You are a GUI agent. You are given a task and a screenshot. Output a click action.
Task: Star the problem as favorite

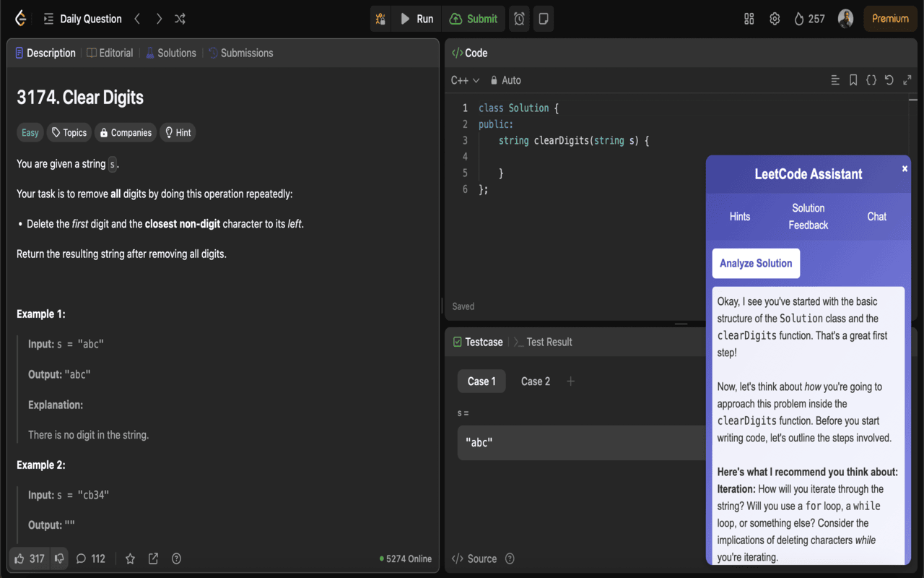point(130,558)
